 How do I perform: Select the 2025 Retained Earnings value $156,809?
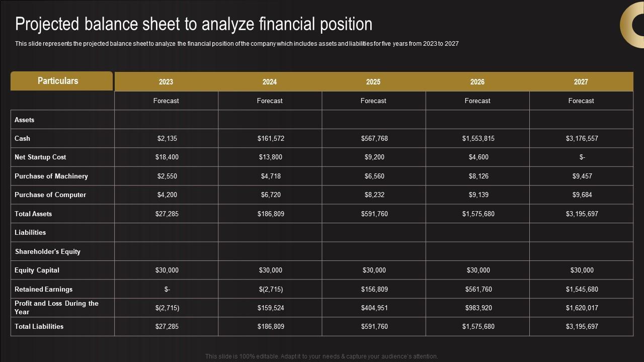click(x=374, y=289)
